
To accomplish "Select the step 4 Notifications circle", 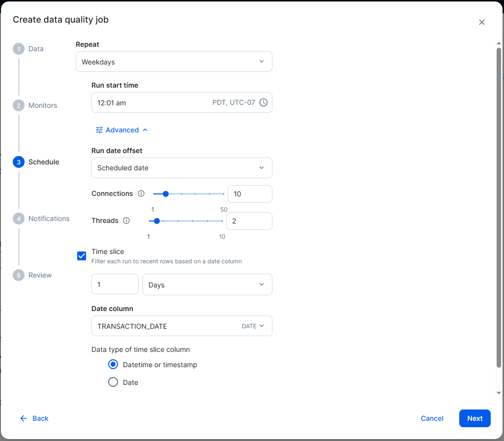I will tap(19, 219).
